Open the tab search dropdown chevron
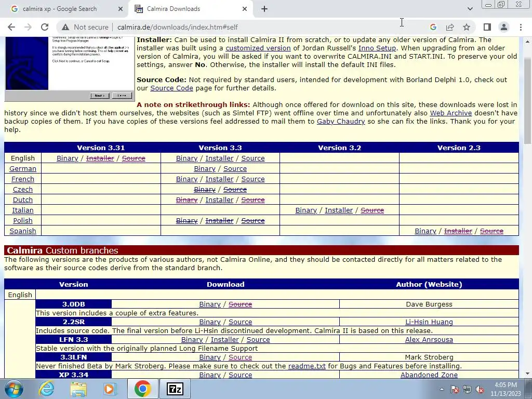Viewport: 532px width, 399px height. pyautogui.click(x=470, y=9)
